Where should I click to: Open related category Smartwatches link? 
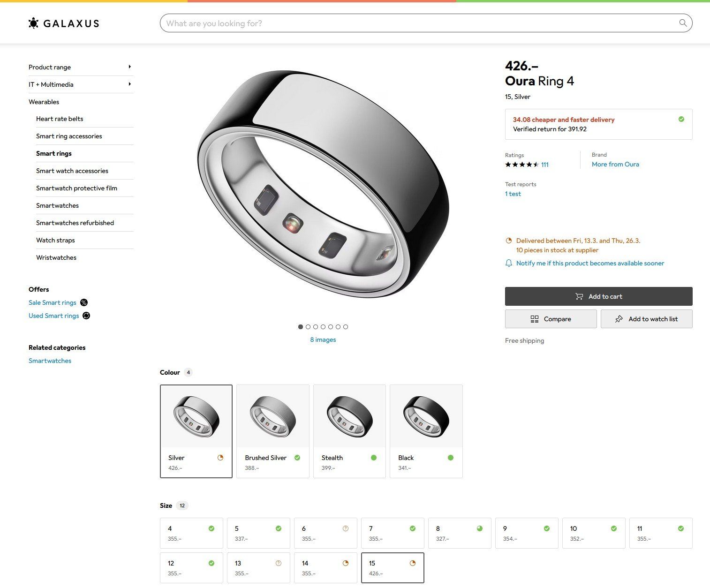50,361
